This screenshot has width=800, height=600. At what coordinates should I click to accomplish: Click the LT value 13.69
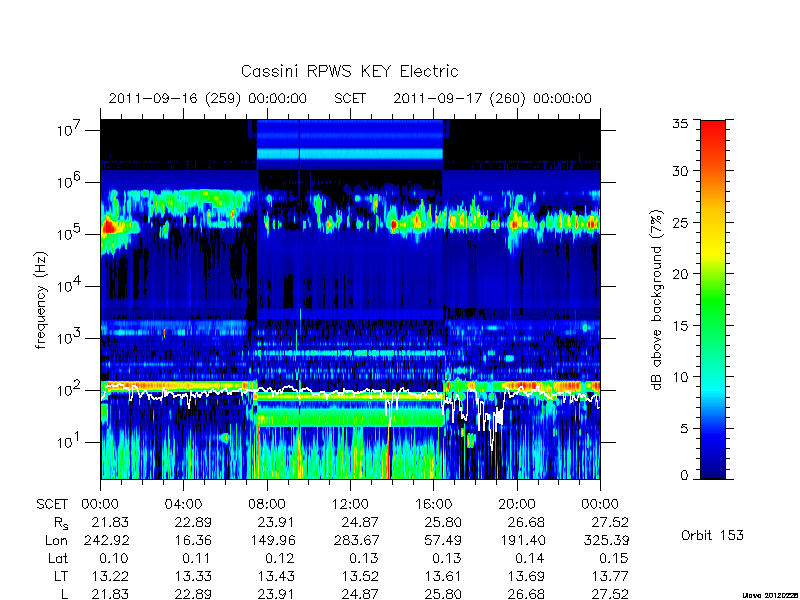(527, 576)
